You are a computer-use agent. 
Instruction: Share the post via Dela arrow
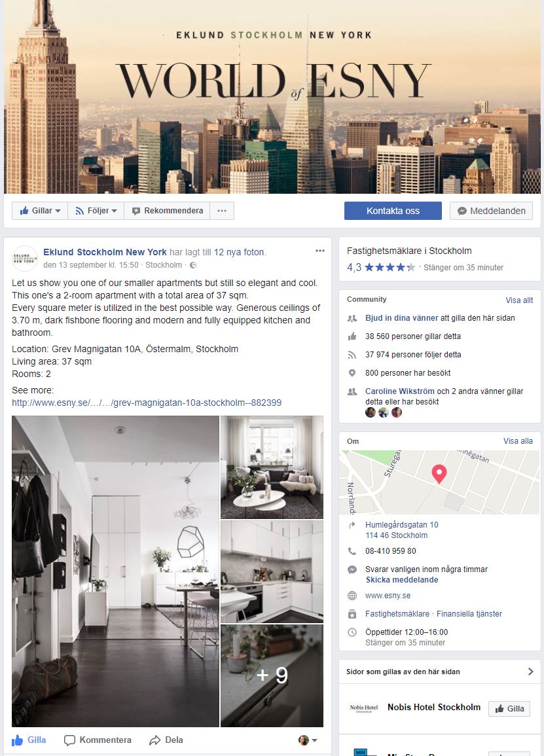[166, 740]
